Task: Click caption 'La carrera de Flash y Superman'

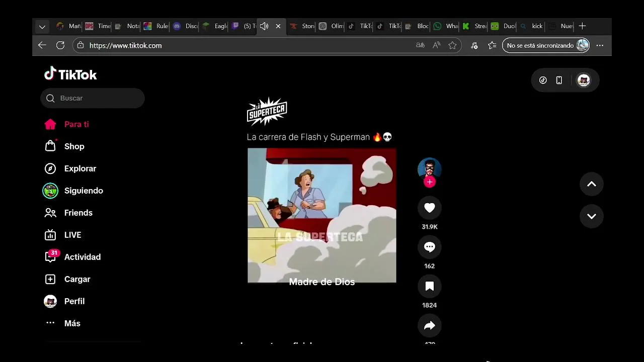Action: point(308,137)
